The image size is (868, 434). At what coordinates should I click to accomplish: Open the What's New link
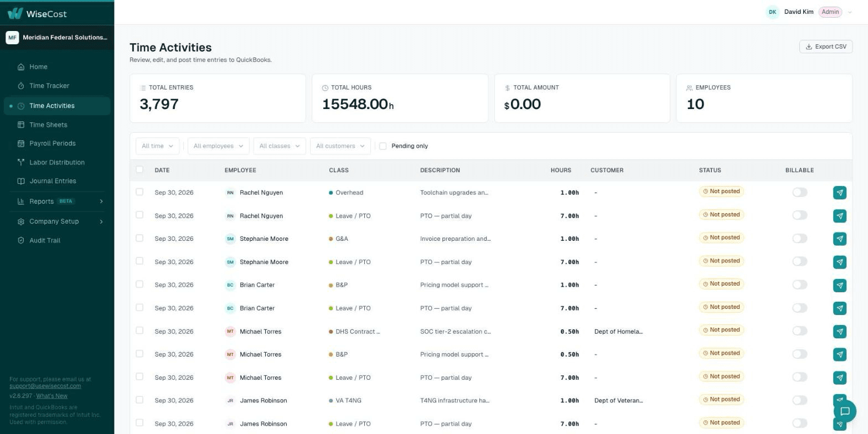51,396
